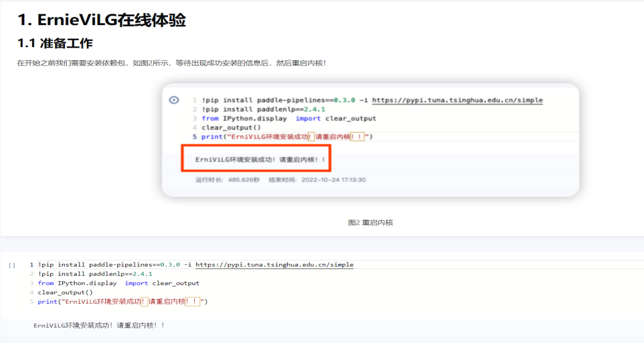Click the print statement inside the figure

tap(287, 136)
